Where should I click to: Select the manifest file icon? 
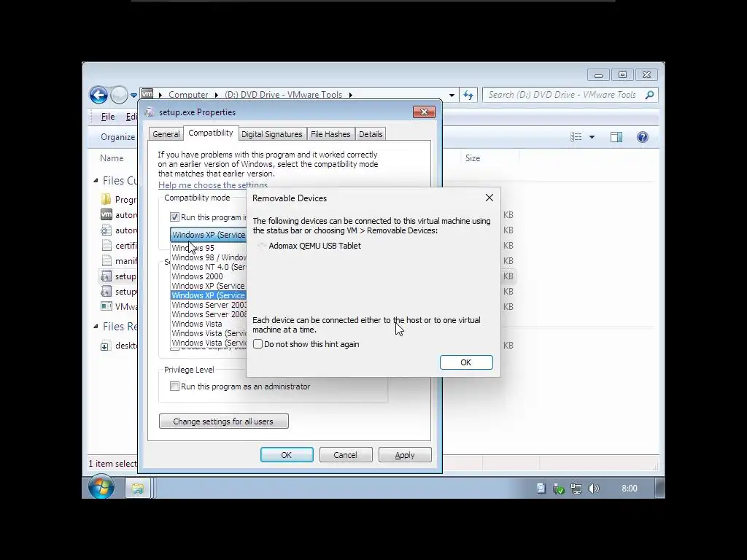107,260
